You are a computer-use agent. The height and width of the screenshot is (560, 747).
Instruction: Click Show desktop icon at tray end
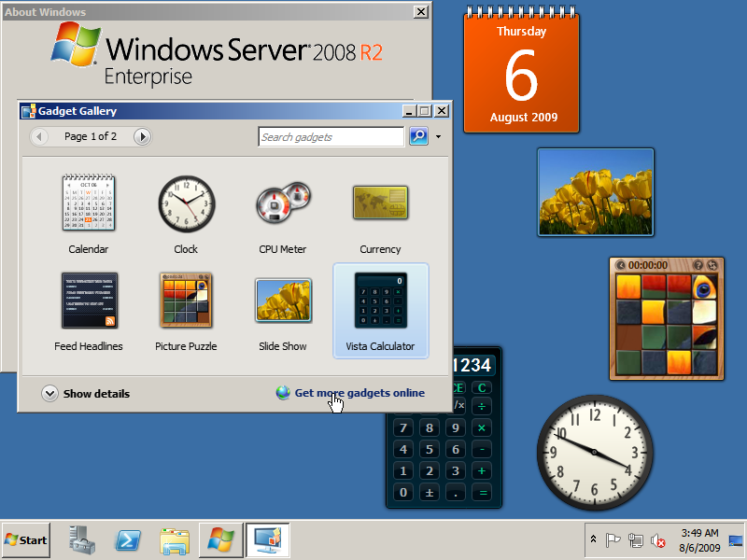point(736,540)
